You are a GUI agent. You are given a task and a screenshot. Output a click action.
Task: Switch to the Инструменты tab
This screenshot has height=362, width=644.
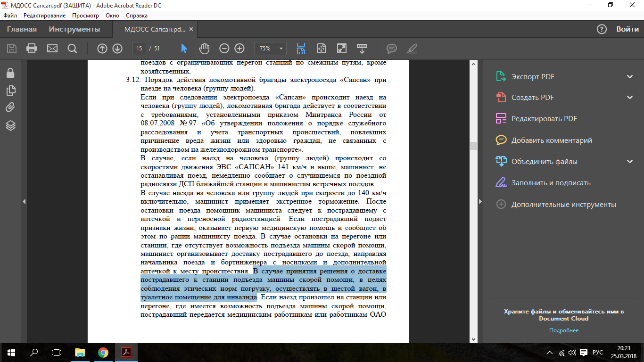pyautogui.click(x=74, y=29)
